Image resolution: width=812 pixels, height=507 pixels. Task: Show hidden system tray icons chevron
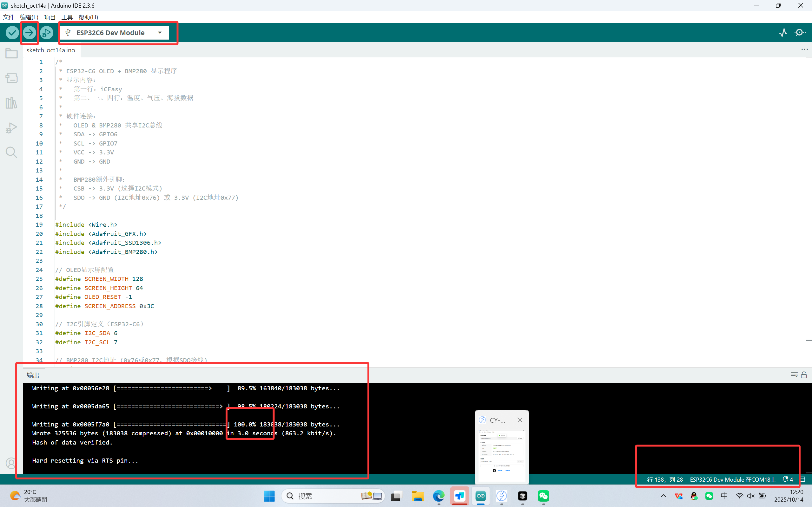[663, 496]
